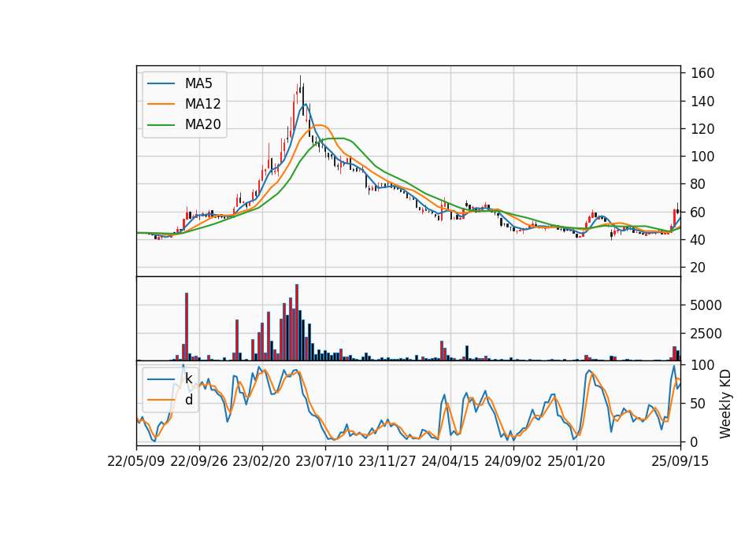Click the d legend label in KD panel
This screenshot has height=543, width=756.
(x=188, y=400)
